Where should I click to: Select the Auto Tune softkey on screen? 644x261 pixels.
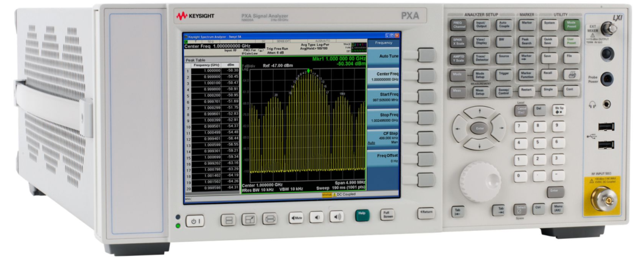[383, 56]
